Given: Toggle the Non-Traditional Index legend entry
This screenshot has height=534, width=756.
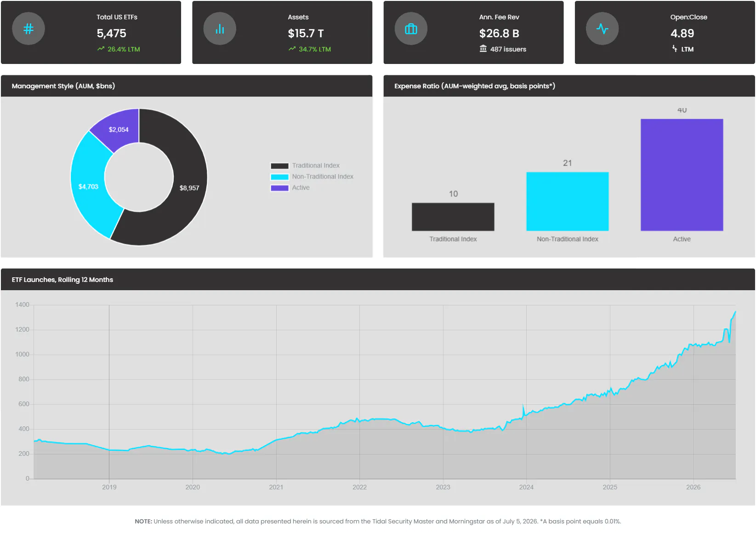Looking at the screenshot, I should 312,177.
